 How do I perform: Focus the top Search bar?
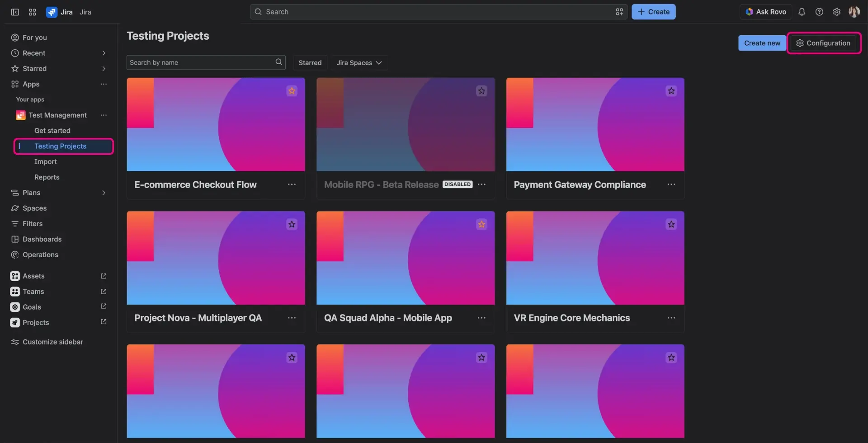point(439,12)
